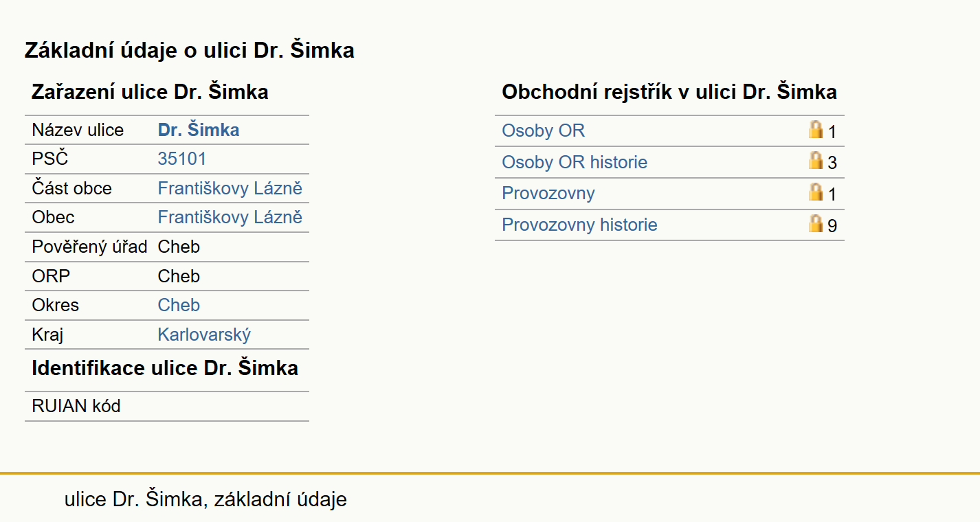Open the Osoby OR historie link
The width and height of the screenshot is (980, 522).
point(575,163)
